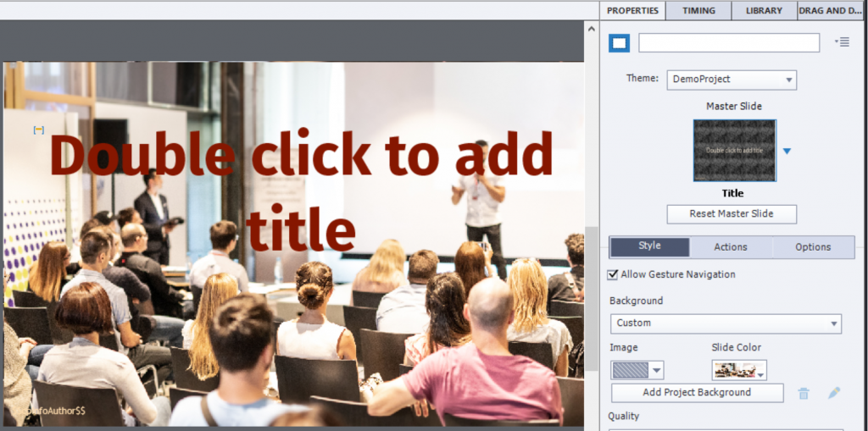Click the scroll-up arrow beside the slide
868x431 pixels.
point(592,28)
